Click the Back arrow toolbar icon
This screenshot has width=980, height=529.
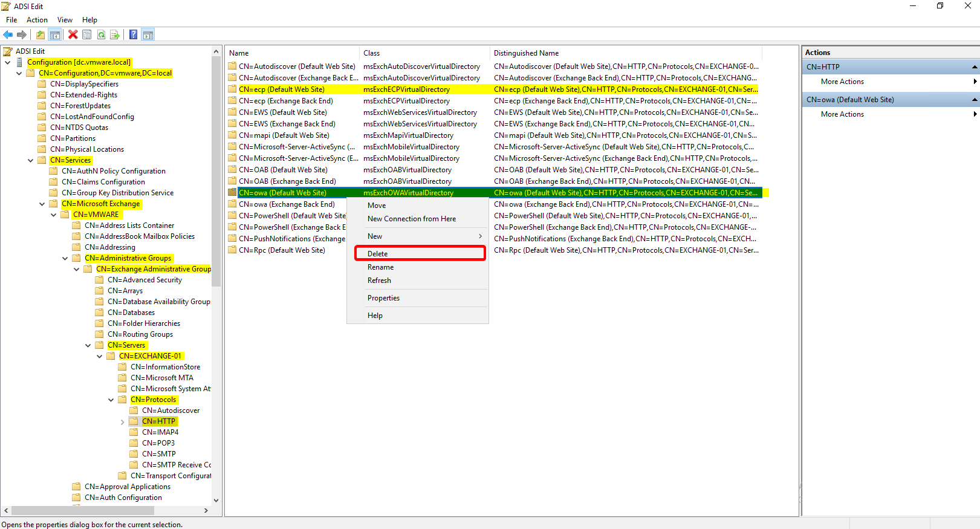point(8,35)
